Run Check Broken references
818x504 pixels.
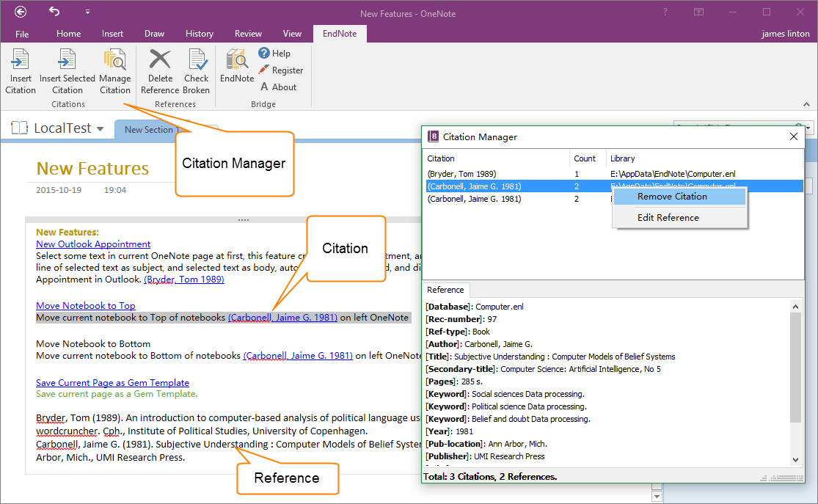coord(197,71)
